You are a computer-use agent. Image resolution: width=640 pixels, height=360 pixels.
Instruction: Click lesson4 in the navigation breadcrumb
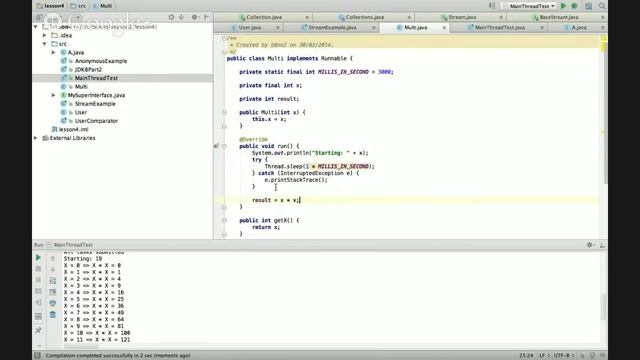[50, 6]
